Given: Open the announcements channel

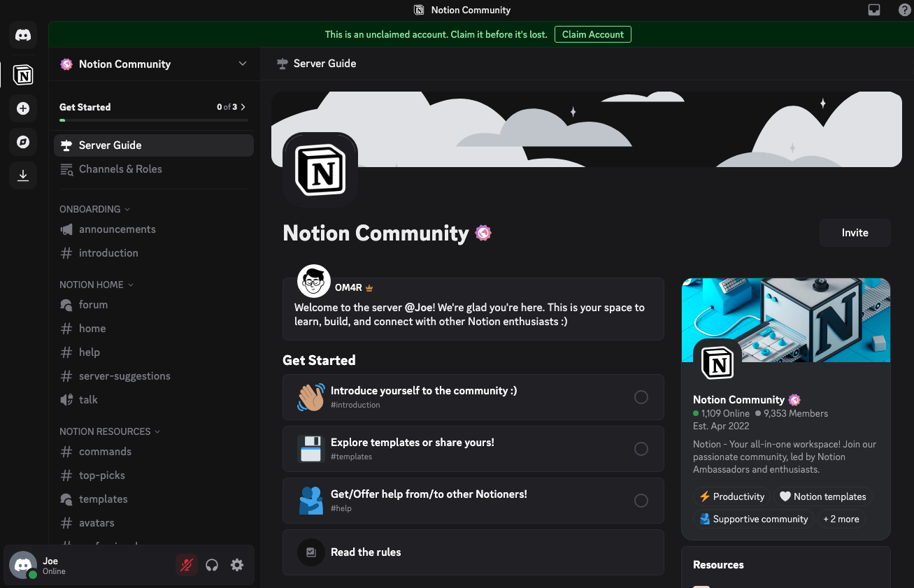Looking at the screenshot, I should [x=154, y=229].
